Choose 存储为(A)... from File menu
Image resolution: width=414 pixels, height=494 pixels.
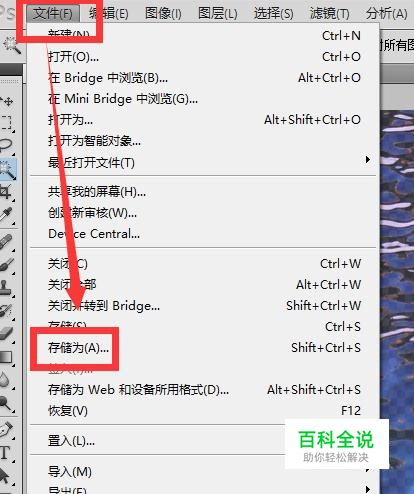click(x=78, y=348)
